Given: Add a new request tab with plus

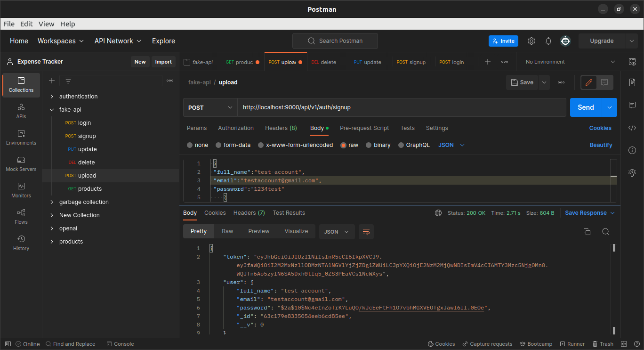Looking at the screenshot, I should (488, 62).
